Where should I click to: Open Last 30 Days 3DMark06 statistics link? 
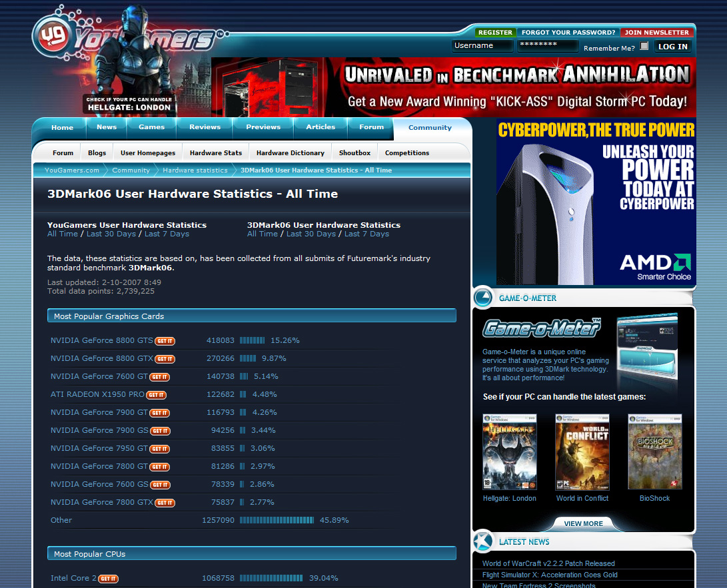(311, 234)
